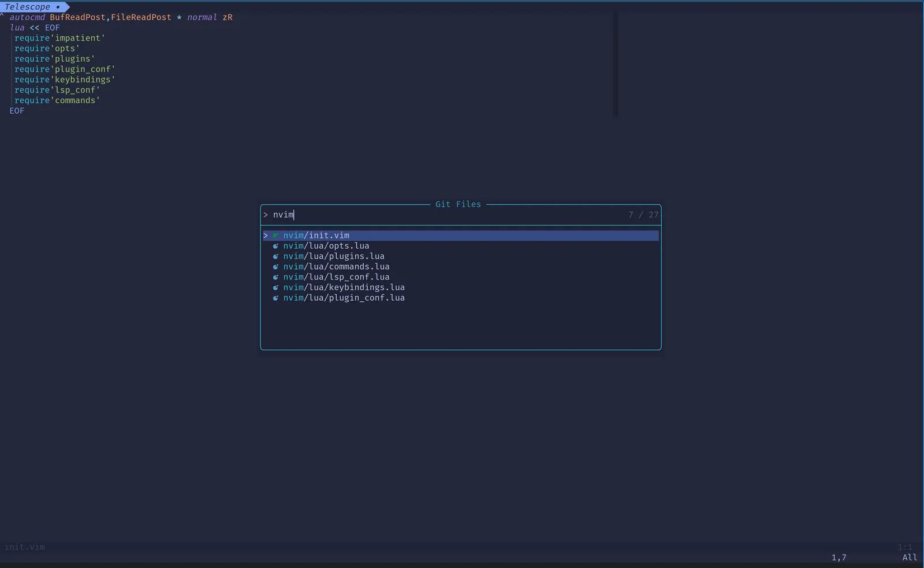The width and height of the screenshot is (924, 568).
Task: Click the Vim file icon beside nvim/init.vim
Action: (x=275, y=236)
